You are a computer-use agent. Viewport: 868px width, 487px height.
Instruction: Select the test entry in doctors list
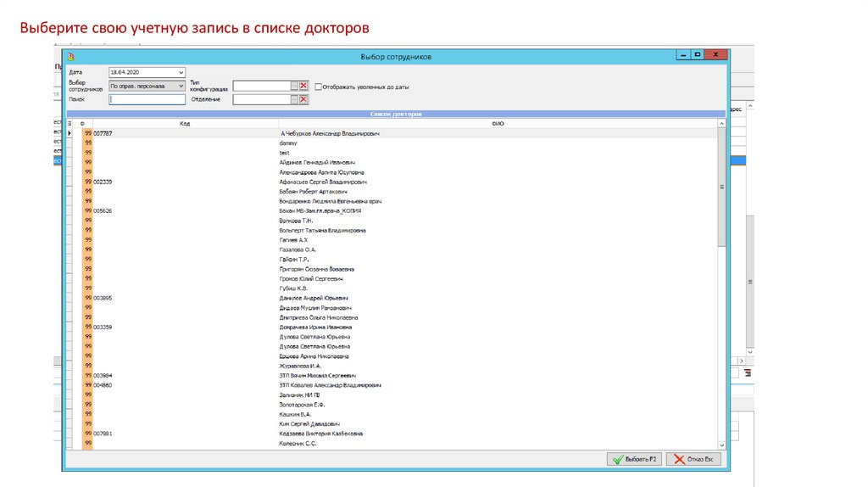coord(284,153)
